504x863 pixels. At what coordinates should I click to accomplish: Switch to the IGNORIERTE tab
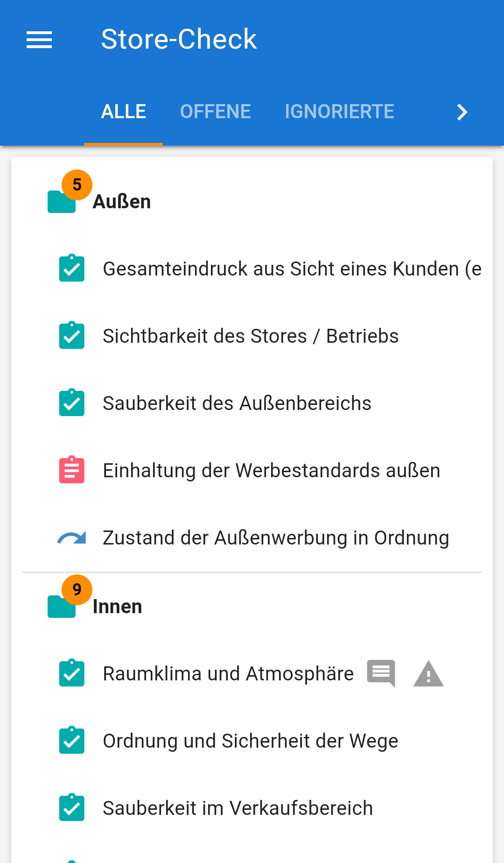point(340,112)
